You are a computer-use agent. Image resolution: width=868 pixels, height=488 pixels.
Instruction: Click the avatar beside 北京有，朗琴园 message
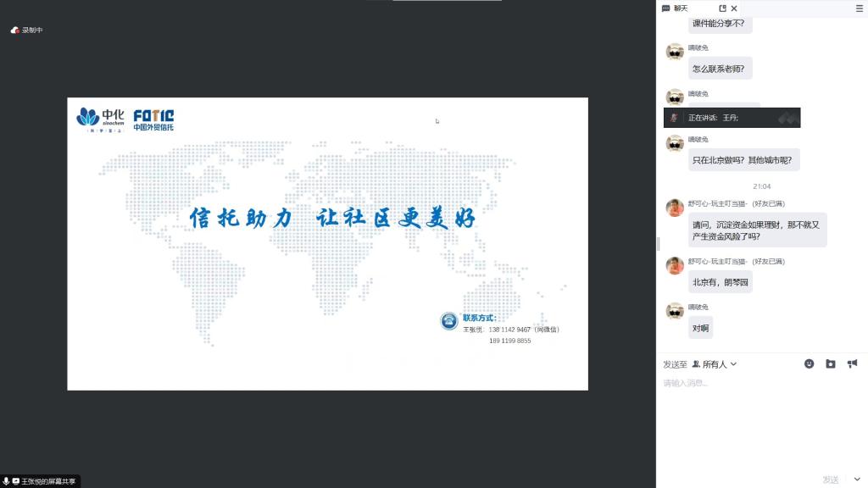click(x=675, y=266)
